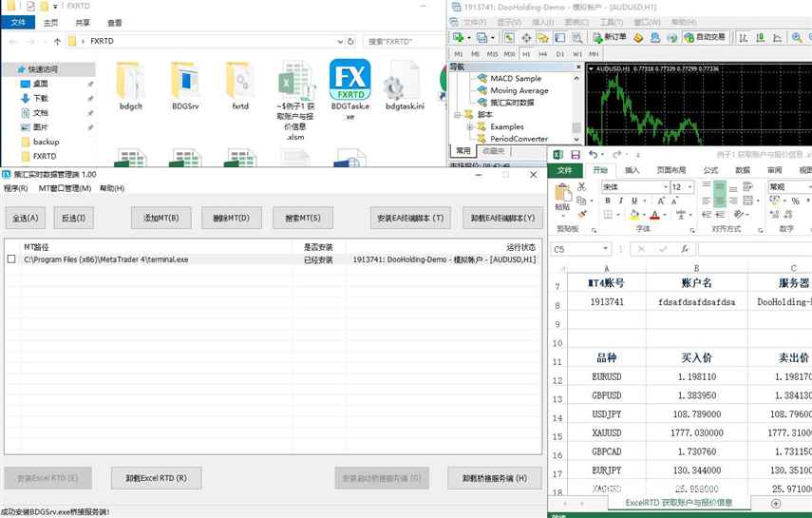Click Excel increase font size icon

pos(661,201)
